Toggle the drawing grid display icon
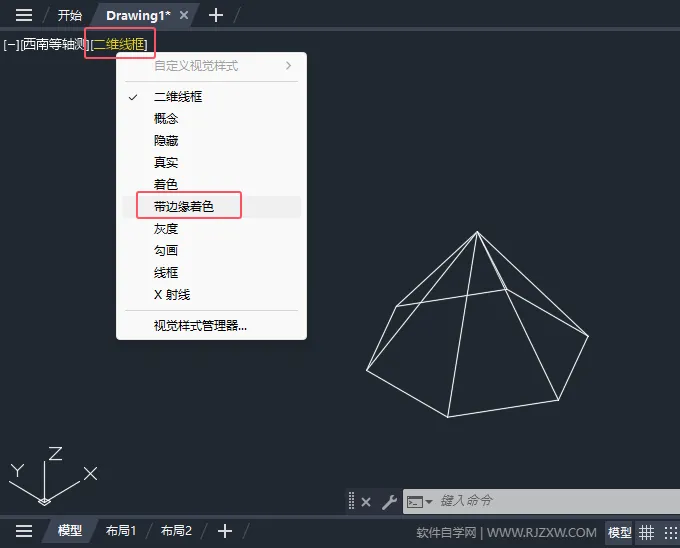Viewport: 680px width, 548px height. point(646,532)
